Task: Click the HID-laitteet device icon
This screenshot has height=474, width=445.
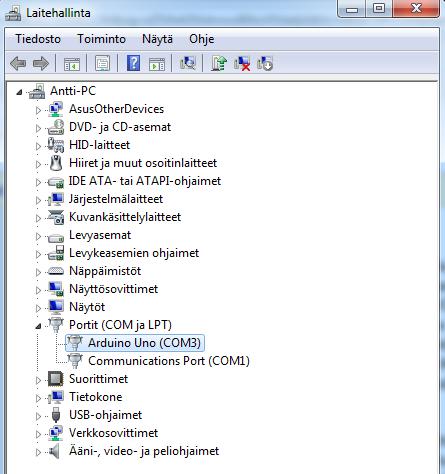Action: tap(56, 145)
